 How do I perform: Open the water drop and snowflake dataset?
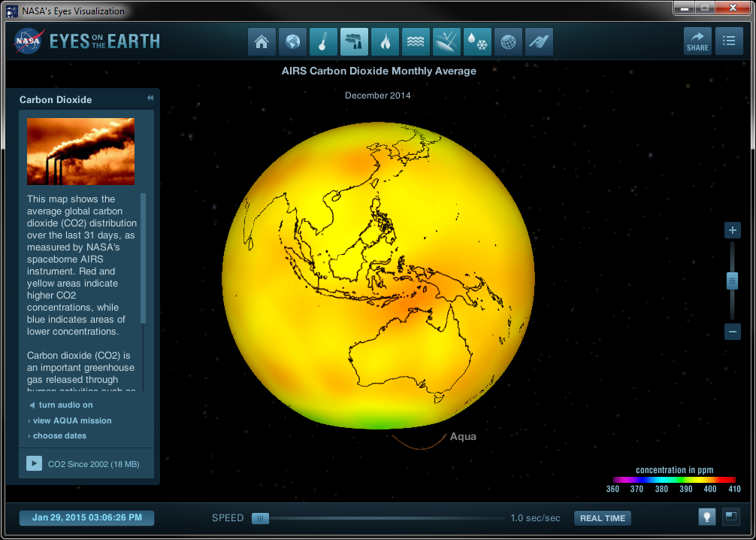477,42
